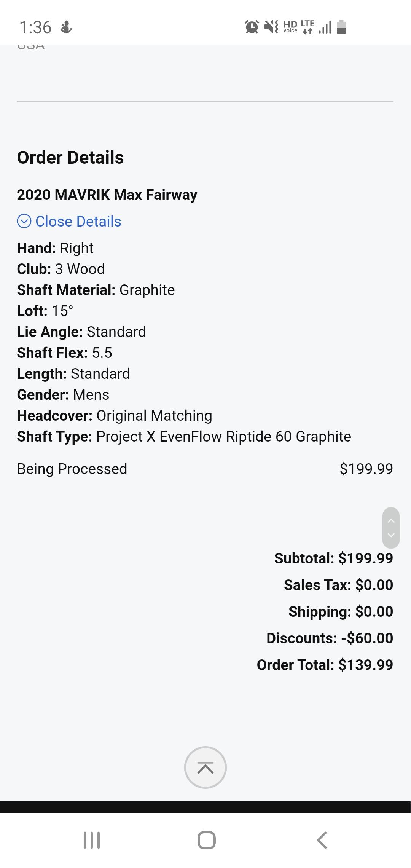Tap the Order Details heading

pos(70,158)
